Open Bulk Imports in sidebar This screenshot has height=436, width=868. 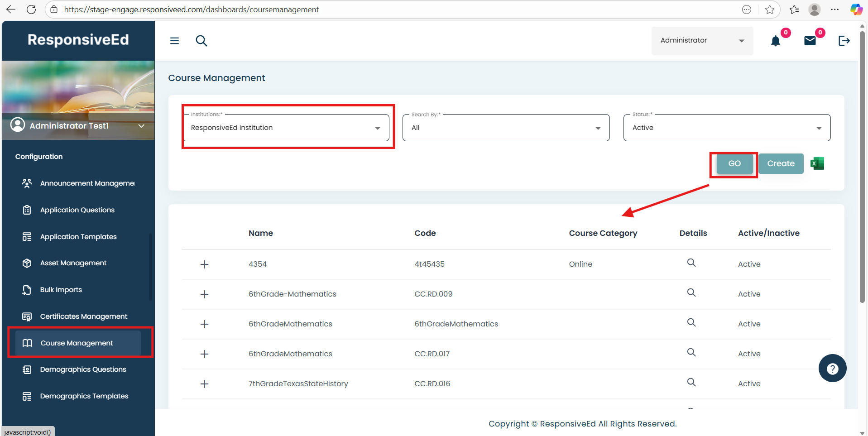click(61, 290)
